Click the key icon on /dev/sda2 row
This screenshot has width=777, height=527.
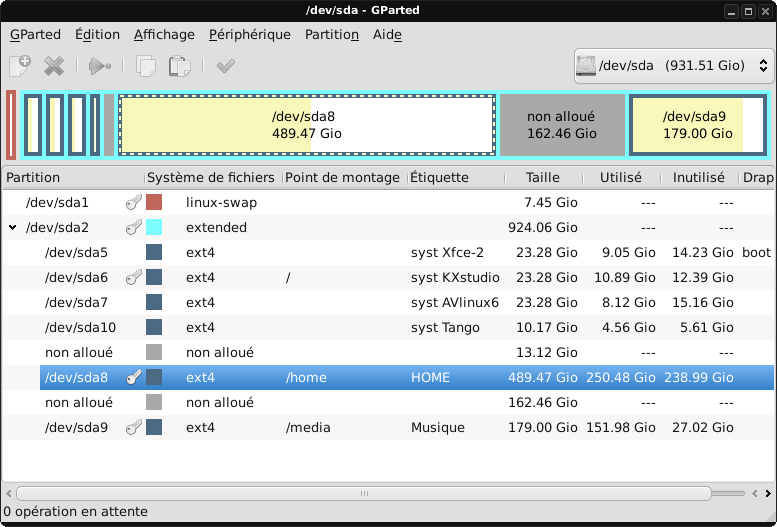pyautogui.click(x=134, y=227)
